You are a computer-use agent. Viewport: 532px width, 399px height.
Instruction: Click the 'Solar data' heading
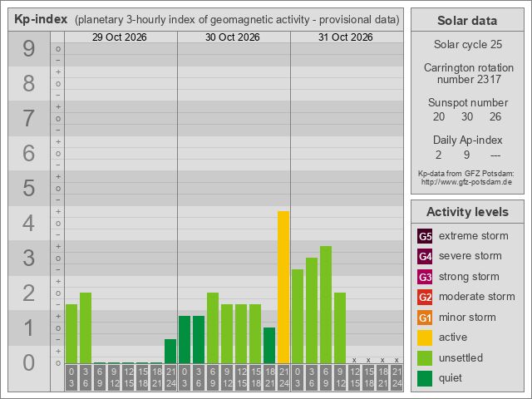(467, 20)
